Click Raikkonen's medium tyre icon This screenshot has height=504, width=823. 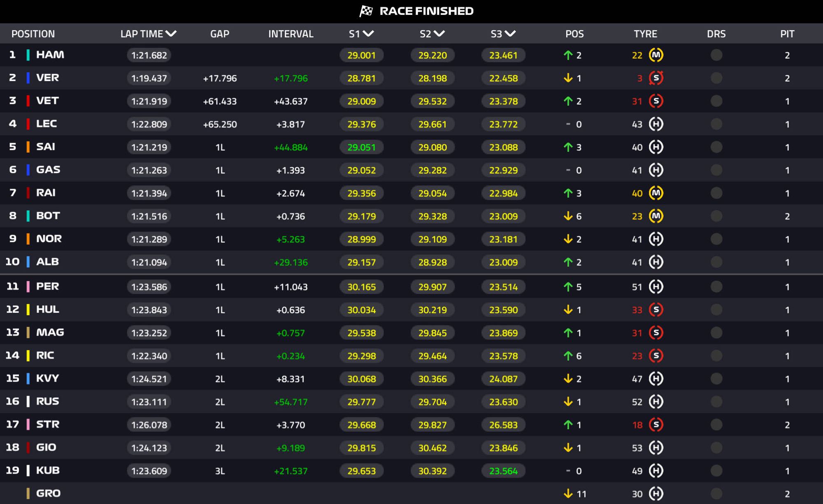point(656,193)
